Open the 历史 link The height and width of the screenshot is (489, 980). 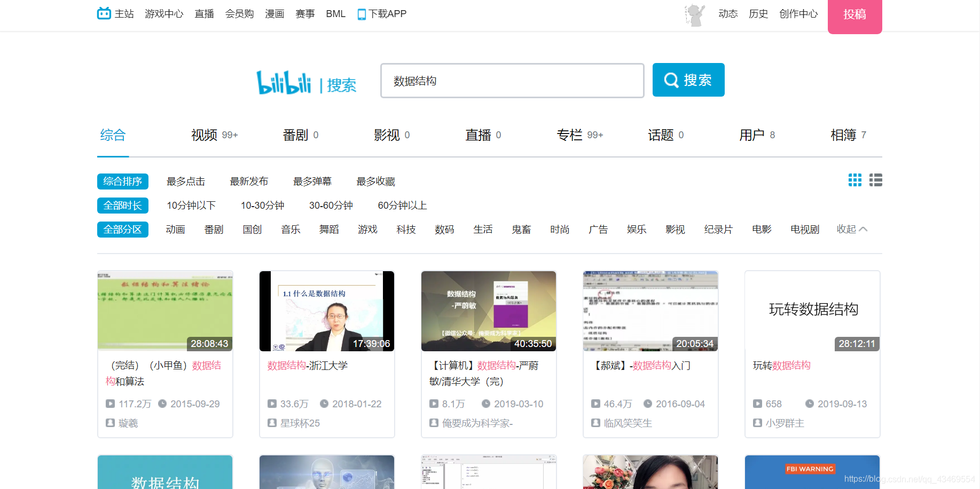[758, 13]
